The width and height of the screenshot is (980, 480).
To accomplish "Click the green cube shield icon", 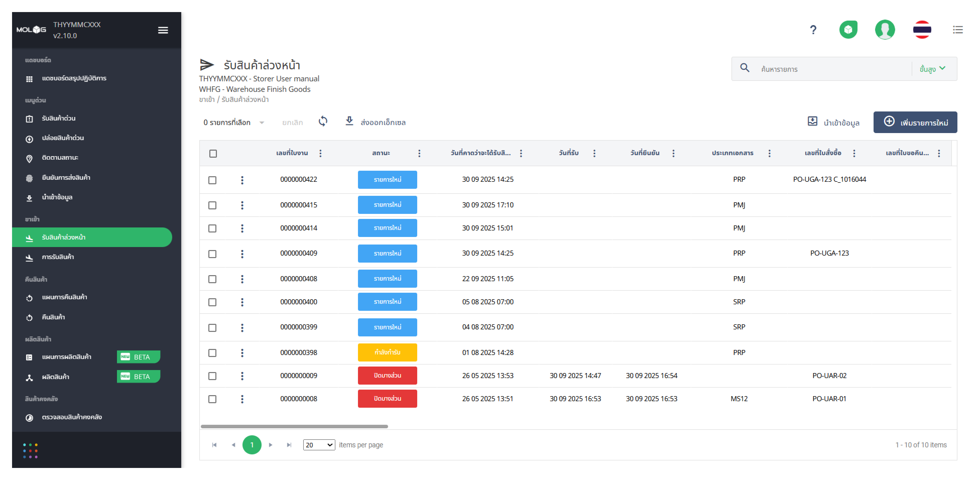I will pyautogui.click(x=848, y=30).
